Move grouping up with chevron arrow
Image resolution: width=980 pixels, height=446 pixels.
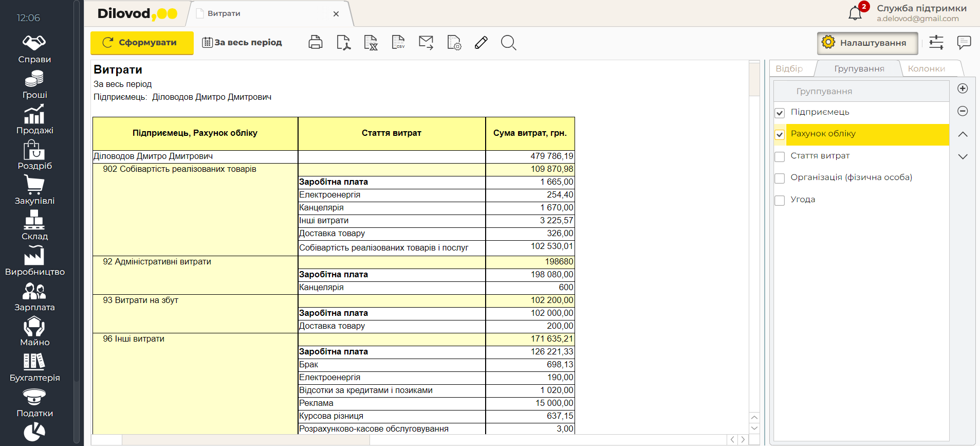pyautogui.click(x=963, y=134)
